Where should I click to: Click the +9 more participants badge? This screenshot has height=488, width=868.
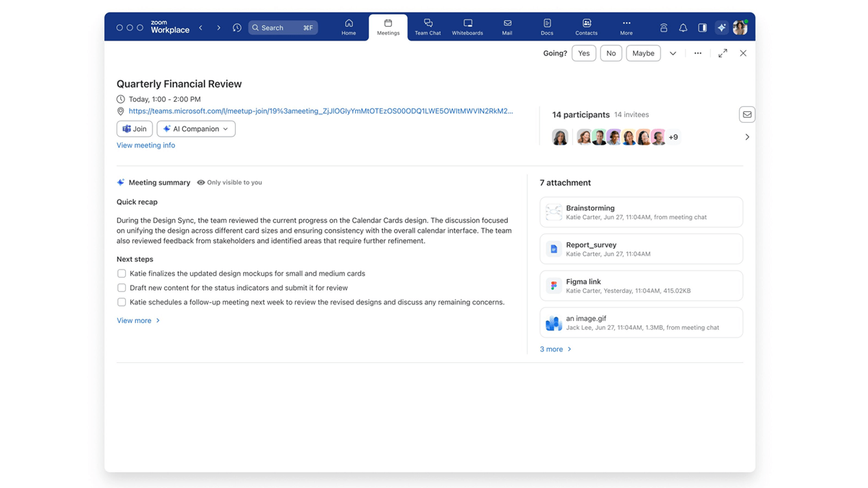coord(673,137)
